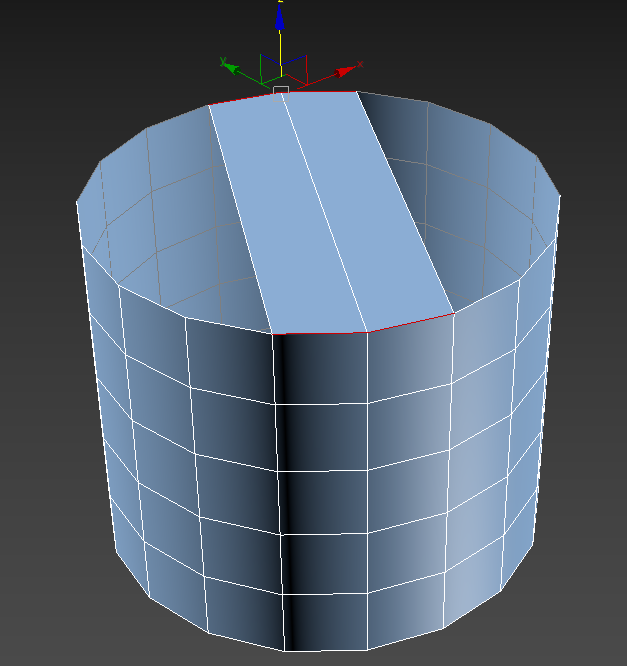Select the red highlighted edge at the back-left rim
Image resolution: width=627 pixels, height=666 pixels.
(240, 99)
